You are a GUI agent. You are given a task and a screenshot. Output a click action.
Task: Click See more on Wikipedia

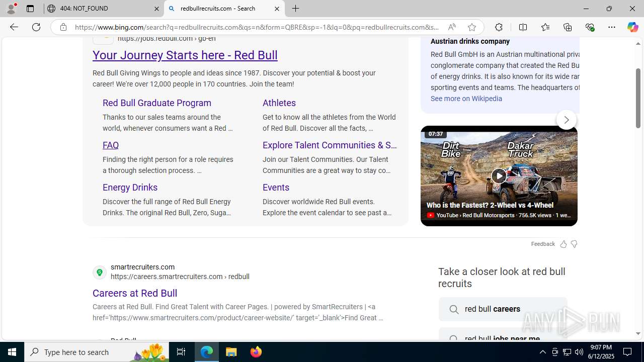(x=466, y=99)
